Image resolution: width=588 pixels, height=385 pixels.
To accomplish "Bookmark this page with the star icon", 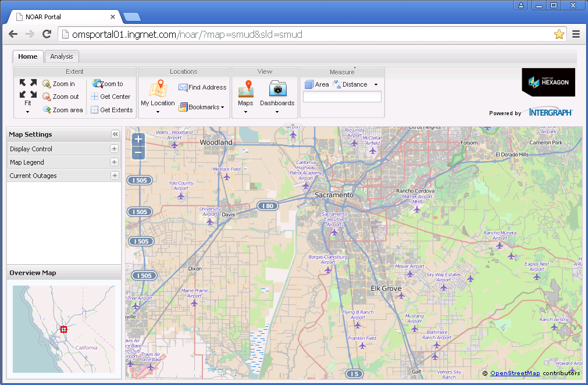I will pyautogui.click(x=559, y=34).
